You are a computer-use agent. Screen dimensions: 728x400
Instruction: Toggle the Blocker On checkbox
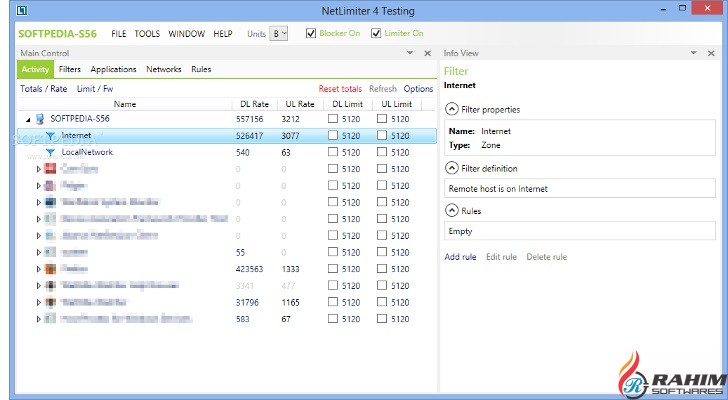point(311,33)
